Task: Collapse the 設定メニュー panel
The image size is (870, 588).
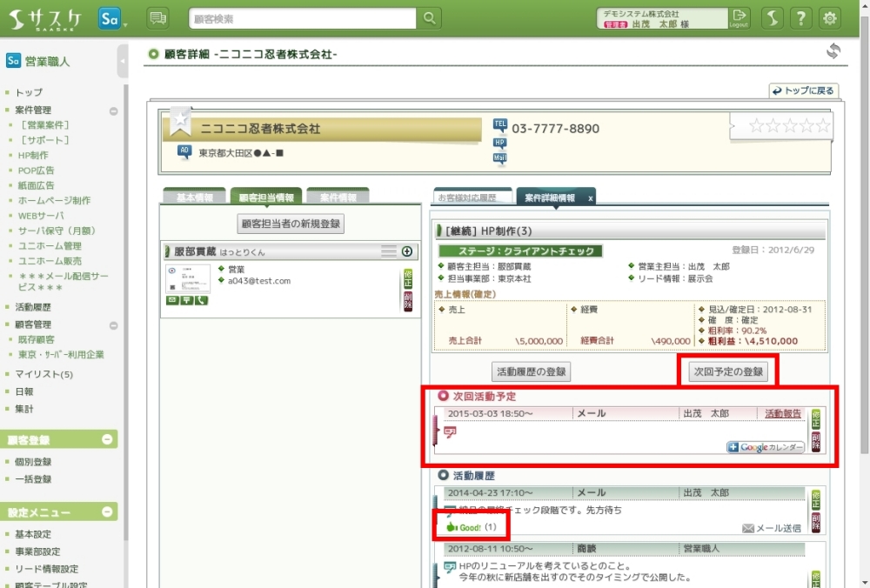Action: 107,511
